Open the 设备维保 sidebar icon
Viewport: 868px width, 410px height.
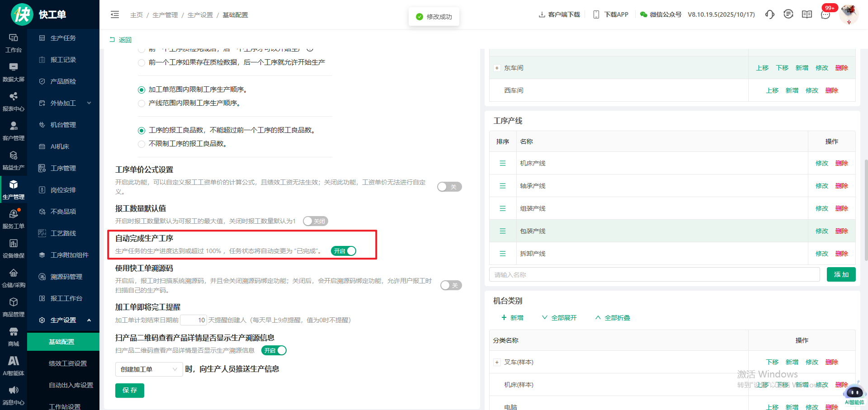(14, 249)
